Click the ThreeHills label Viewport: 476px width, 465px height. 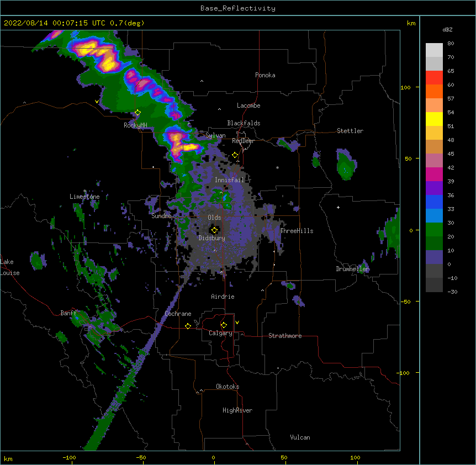click(297, 231)
